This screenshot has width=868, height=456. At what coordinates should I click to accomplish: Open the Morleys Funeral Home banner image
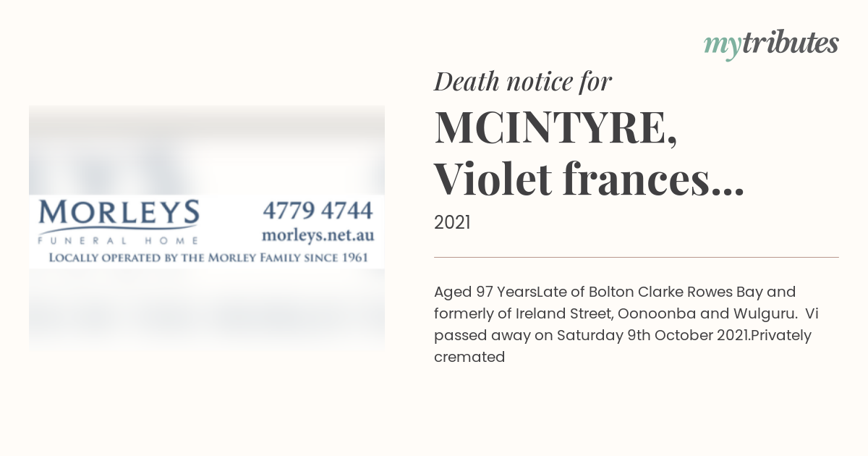pos(207,232)
